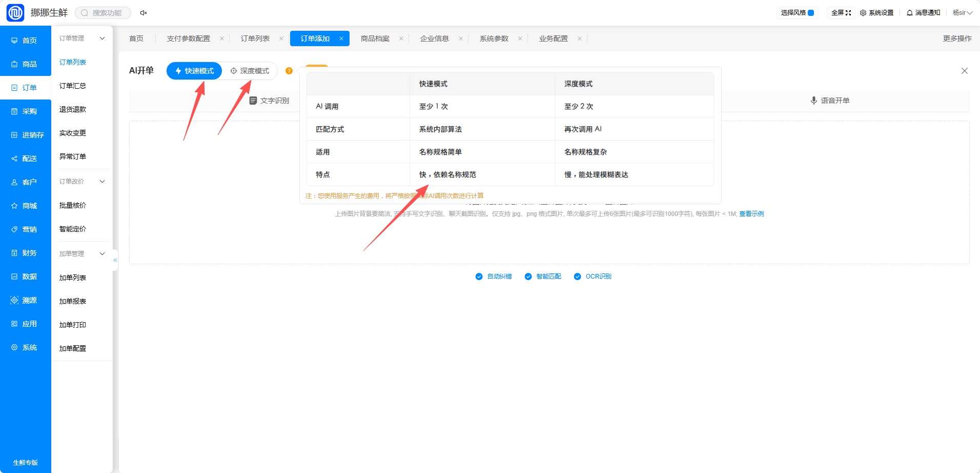Focus the 搜索功能 search box
The width and height of the screenshot is (980, 473).
point(103,13)
